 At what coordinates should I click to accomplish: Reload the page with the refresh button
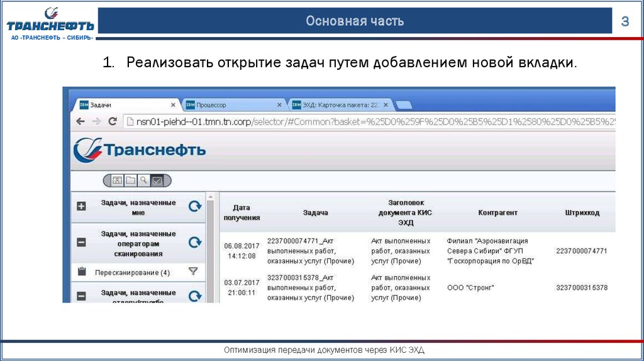click(113, 121)
